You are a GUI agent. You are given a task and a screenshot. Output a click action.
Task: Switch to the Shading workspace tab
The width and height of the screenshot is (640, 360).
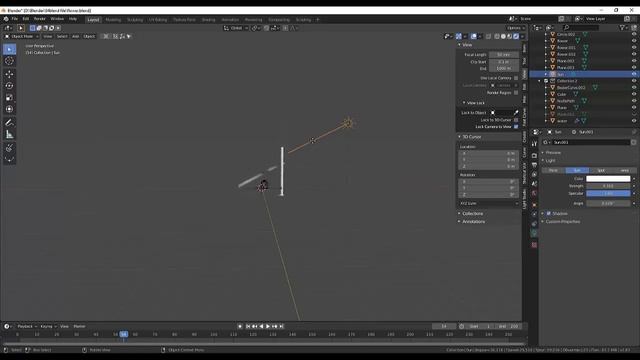click(208, 20)
